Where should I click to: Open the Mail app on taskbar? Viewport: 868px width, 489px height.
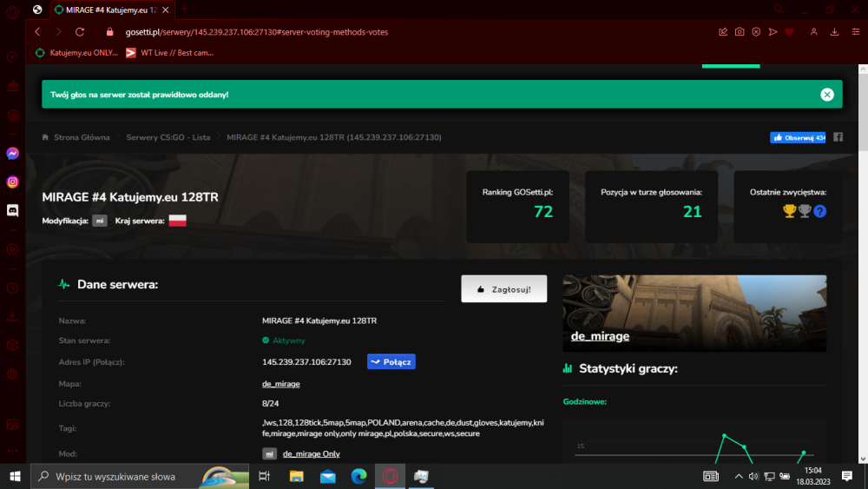[x=328, y=476]
